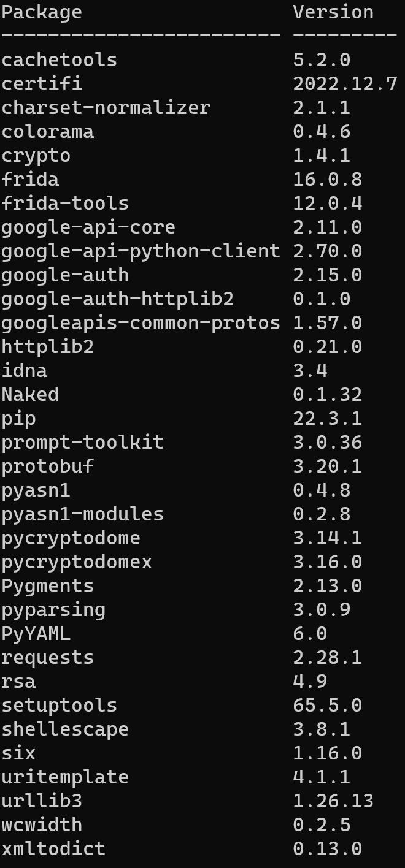Screen dimensions: 405x868
Task: Click the pip version 22.3.1
Action: pos(328,418)
